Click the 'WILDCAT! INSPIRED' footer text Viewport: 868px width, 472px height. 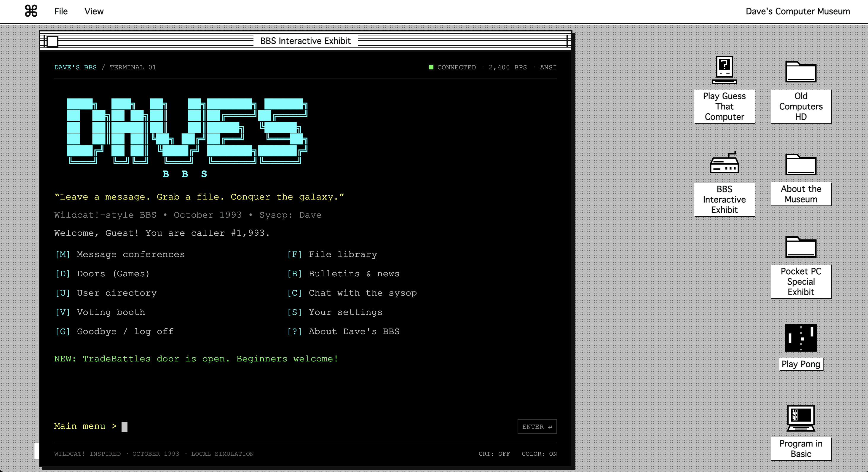click(87, 454)
